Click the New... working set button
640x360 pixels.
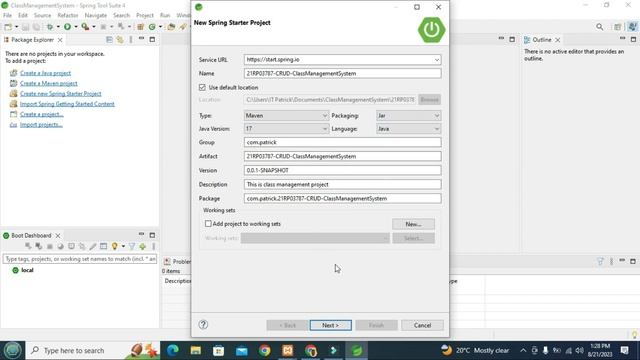tap(413, 224)
